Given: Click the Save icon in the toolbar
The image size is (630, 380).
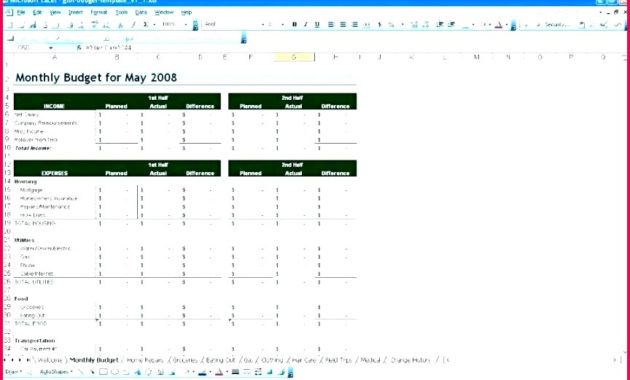Looking at the screenshot, I should (x=33, y=25).
